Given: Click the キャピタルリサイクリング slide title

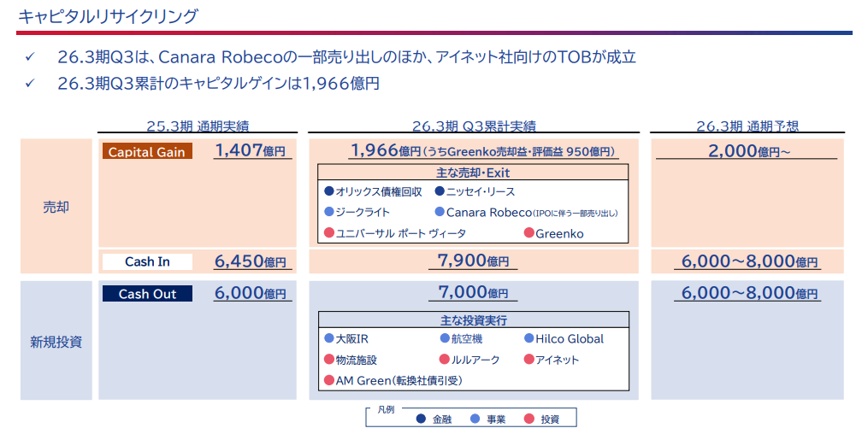Looking at the screenshot, I should pyautogui.click(x=108, y=16).
